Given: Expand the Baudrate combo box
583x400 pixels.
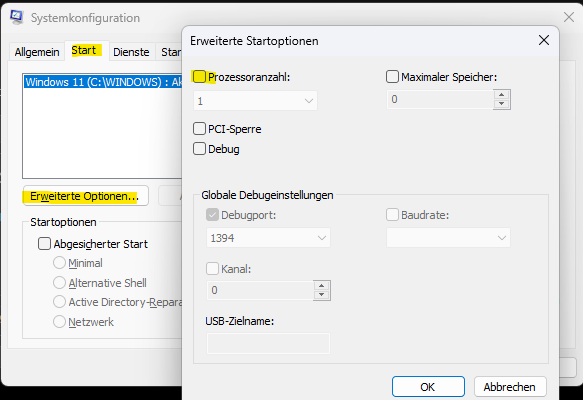Looking at the screenshot, I should pos(448,238).
